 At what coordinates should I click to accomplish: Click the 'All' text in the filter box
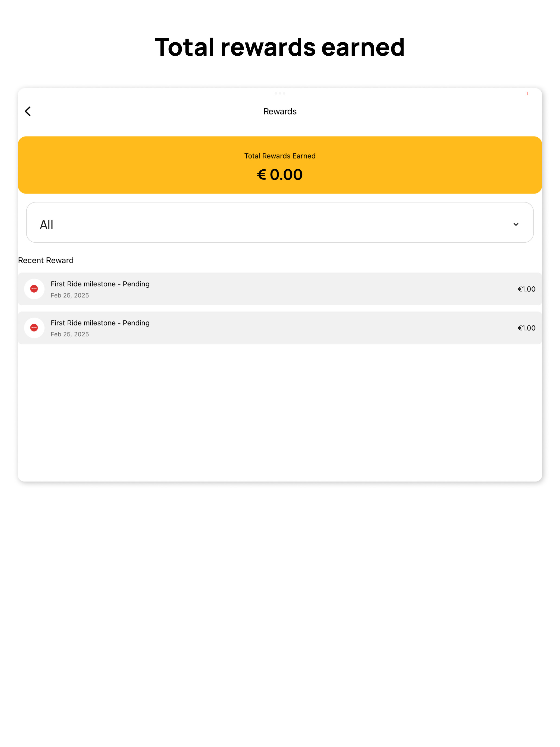tap(47, 224)
